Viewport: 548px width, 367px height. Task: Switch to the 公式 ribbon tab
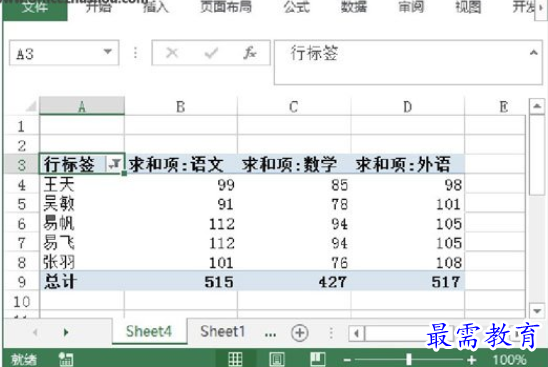tap(296, 7)
